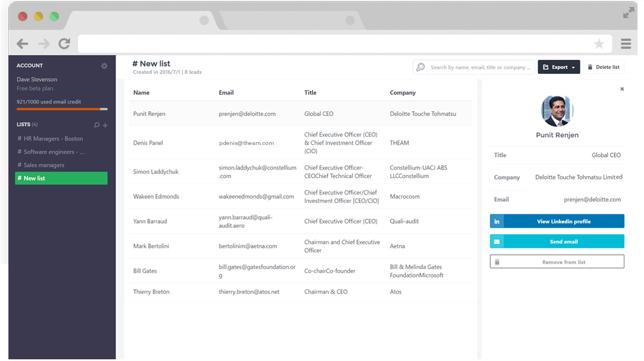Open the Sales managers list

pos(41,165)
